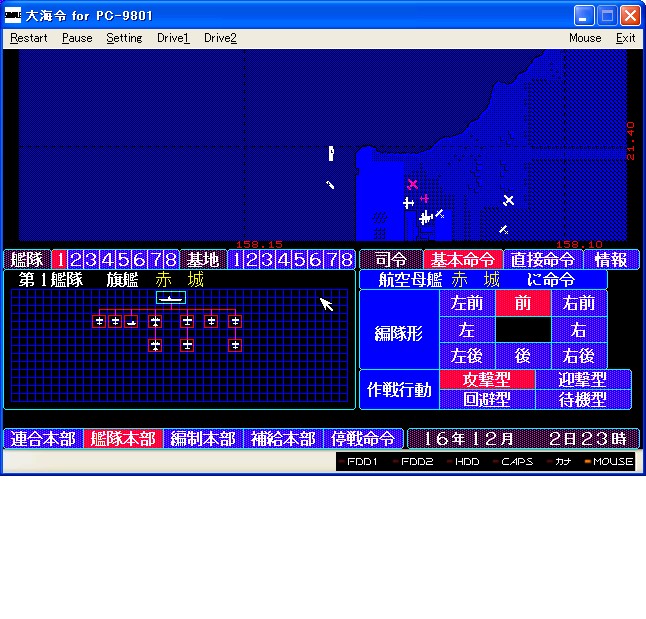Click the white cross aircraft left of magenta 4
Screen dimensions: 646x619
click(408, 203)
